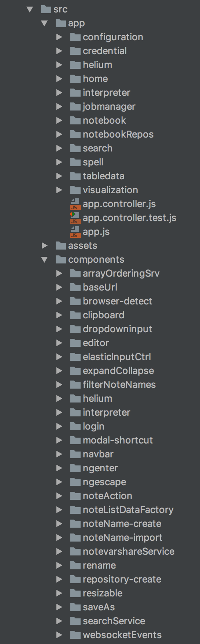This screenshot has height=644, width=200.
Task: Click the clipboard folder icon
Action: point(75,315)
